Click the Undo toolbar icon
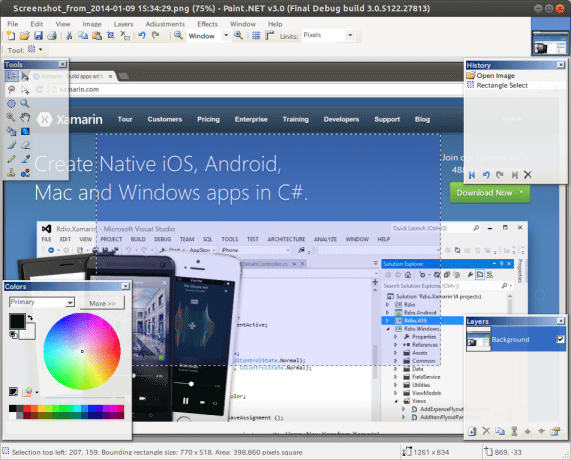571x460 pixels. [x=142, y=36]
